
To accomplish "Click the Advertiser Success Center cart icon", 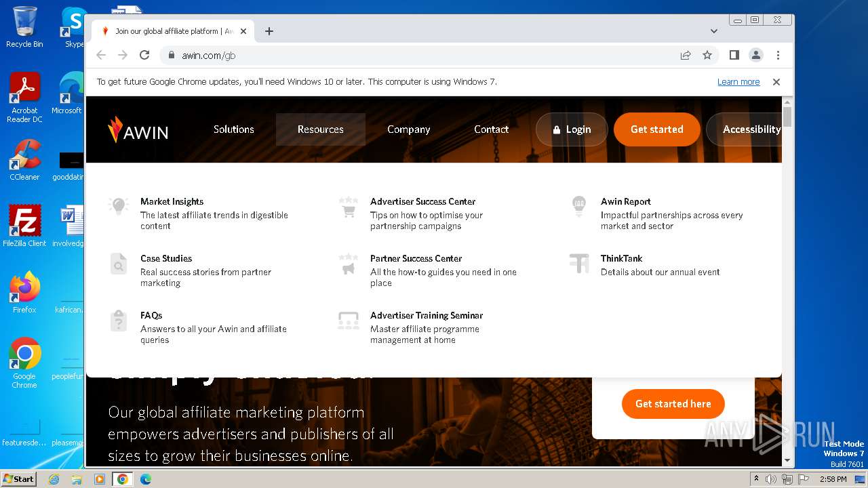I will [x=349, y=207].
